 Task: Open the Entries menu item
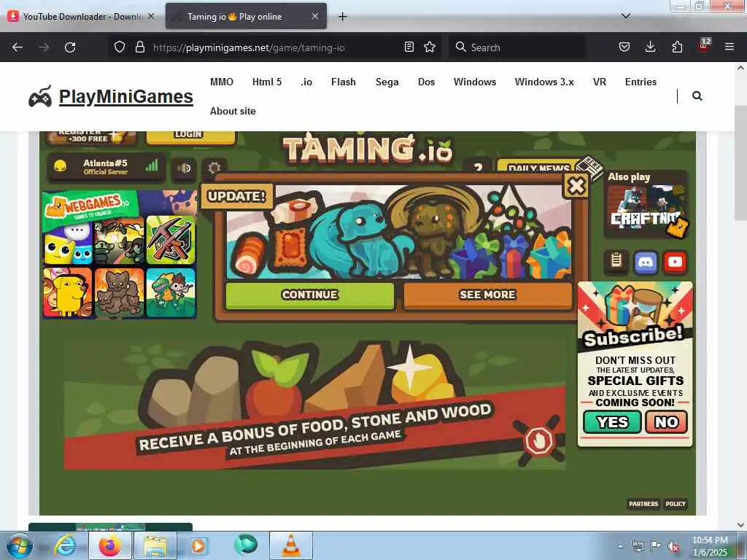(x=640, y=82)
